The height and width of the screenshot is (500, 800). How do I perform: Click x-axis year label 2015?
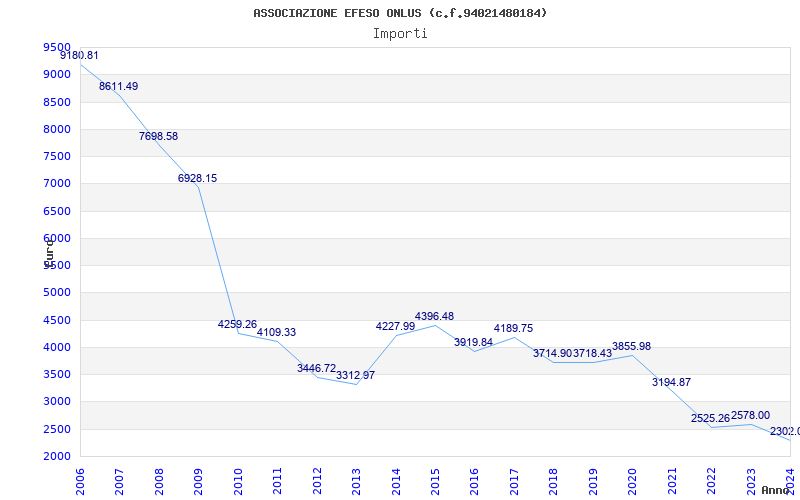coord(435,482)
